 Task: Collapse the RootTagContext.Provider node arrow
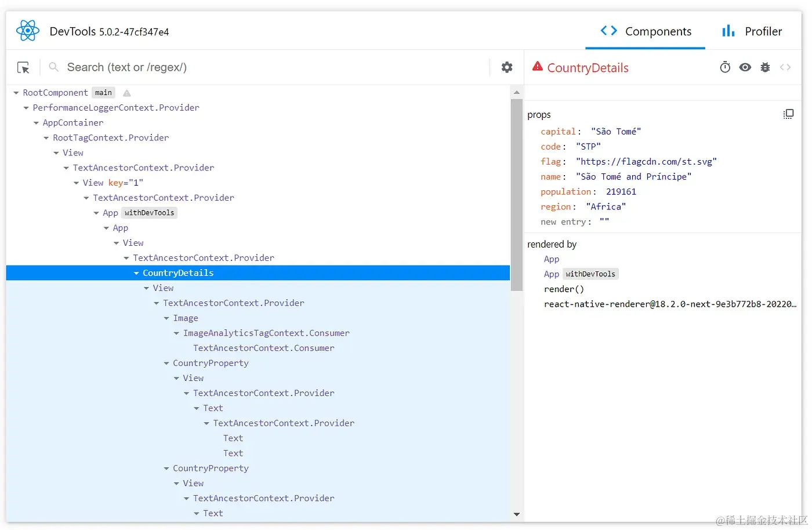pos(46,138)
